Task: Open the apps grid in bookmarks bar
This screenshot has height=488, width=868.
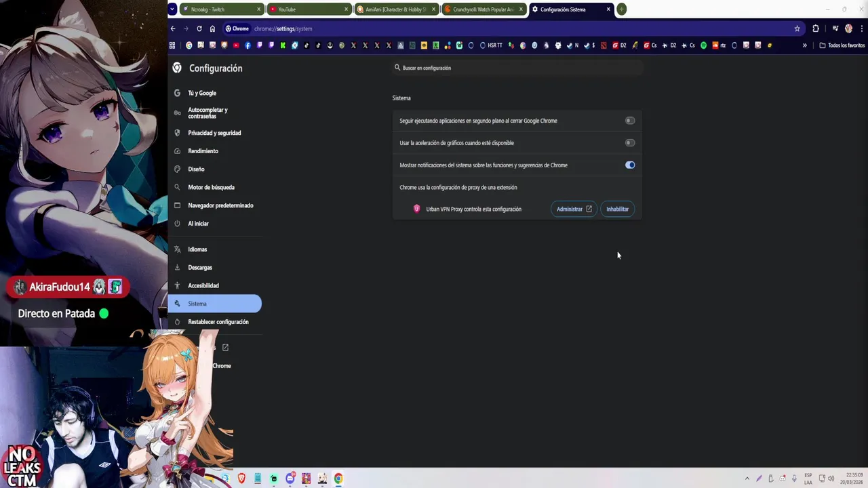Action: coord(172,45)
